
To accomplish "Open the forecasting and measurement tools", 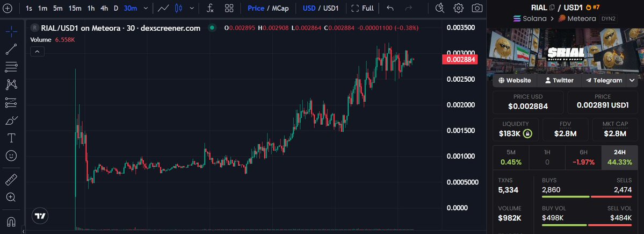I will [x=11, y=102].
